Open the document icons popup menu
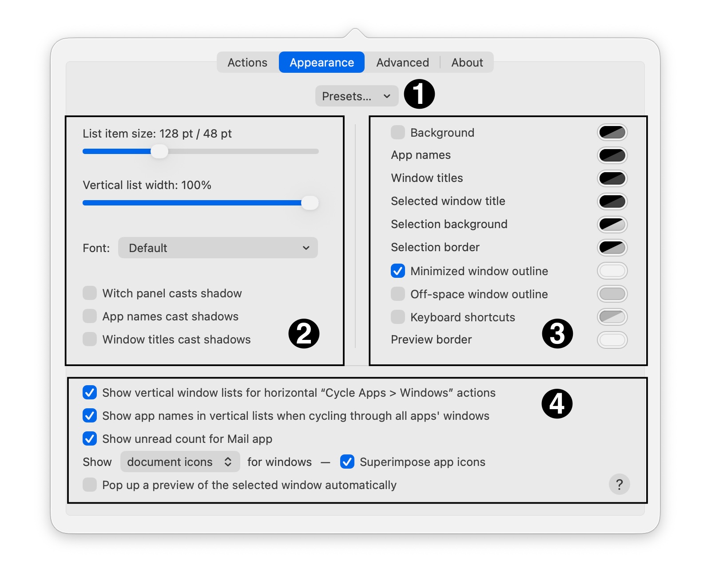This screenshot has height=588, width=715. [x=180, y=462]
